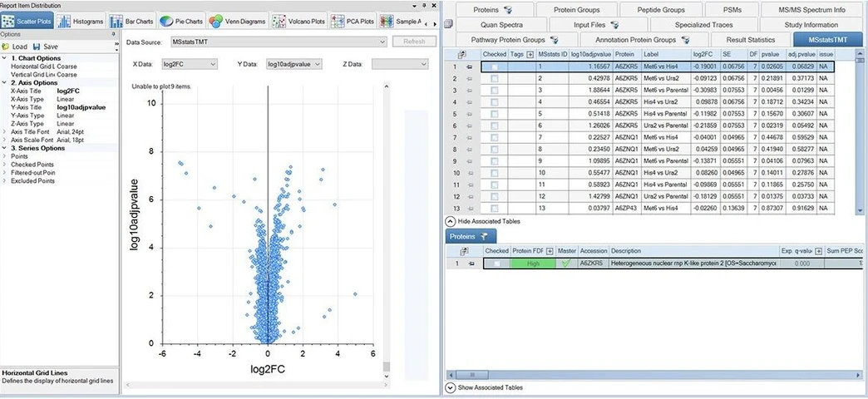Image resolution: width=868 pixels, height=399 pixels.
Task: Click the MSstatsTMT table vertical scrollbar
Action: click(x=859, y=131)
